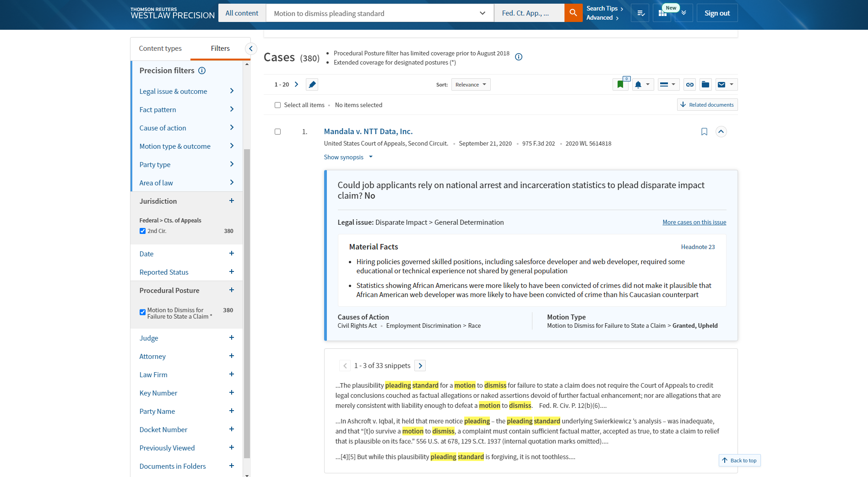Image resolution: width=868 pixels, height=477 pixels.
Task: Click in the search query input field
Action: click(x=373, y=13)
